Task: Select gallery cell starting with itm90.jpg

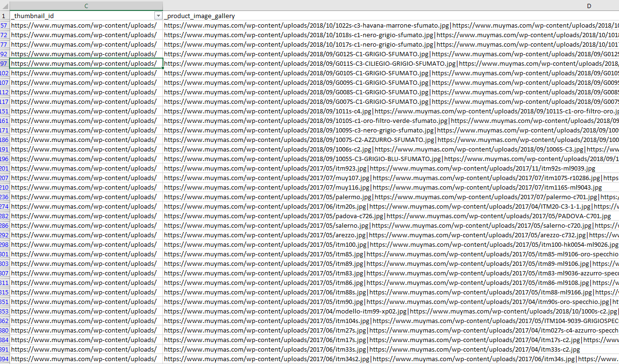Action: [x=391, y=302]
